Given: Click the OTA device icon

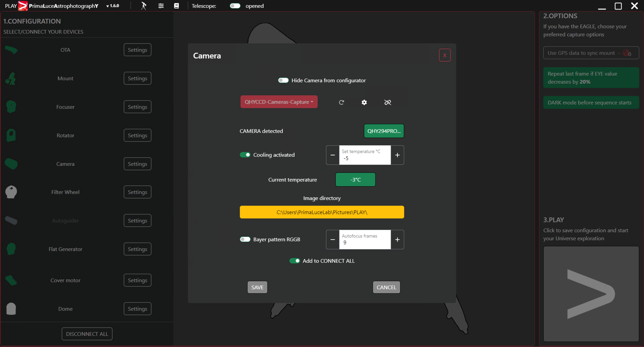Looking at the screenshot, I should click(11, 50).
